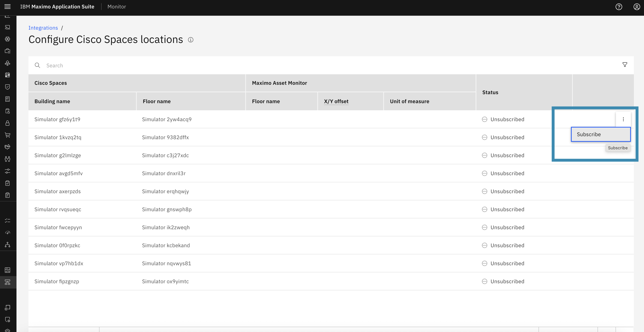Open the highlighted integrations sidebar icon

7,282
